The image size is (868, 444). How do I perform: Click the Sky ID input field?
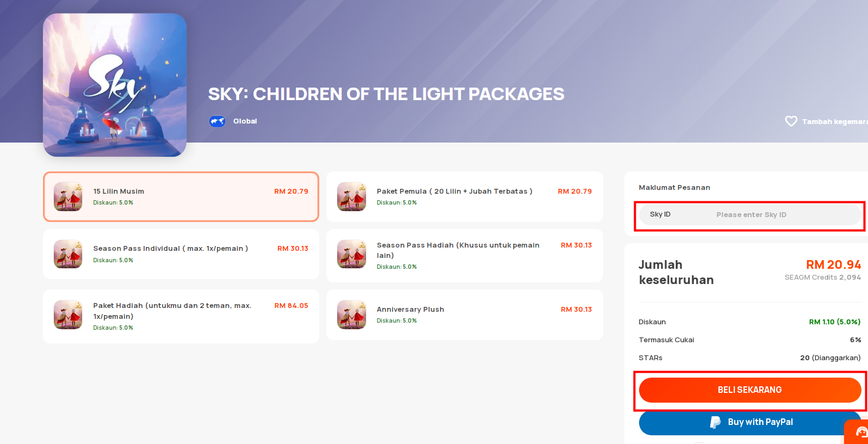(749, 214)
